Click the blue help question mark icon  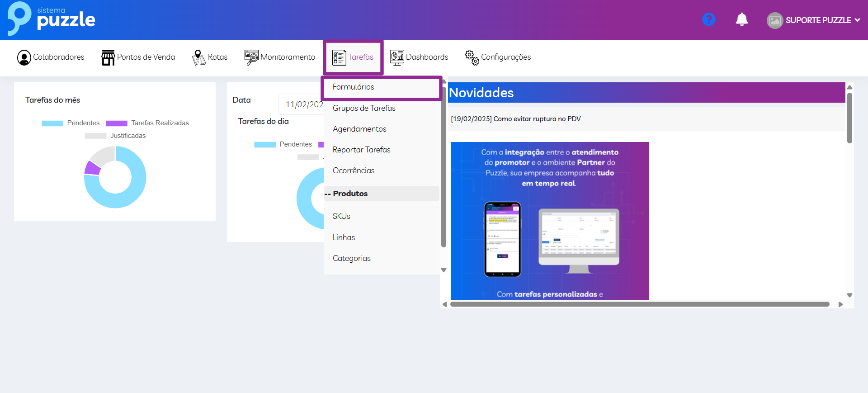point(708,19)
